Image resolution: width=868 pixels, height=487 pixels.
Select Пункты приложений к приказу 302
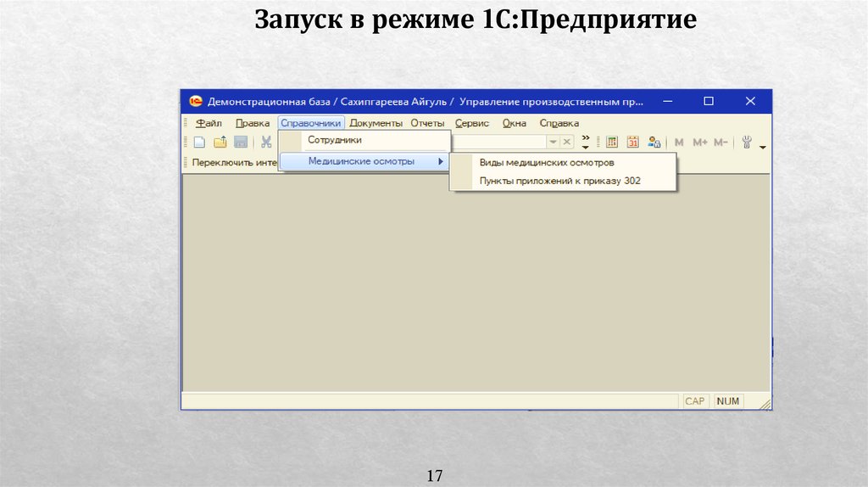[559, 181]
